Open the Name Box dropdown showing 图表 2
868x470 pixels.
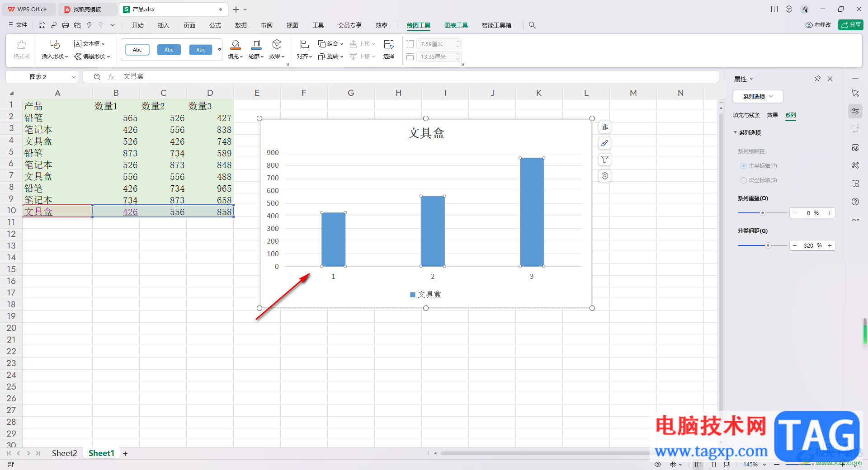point(73,77)
